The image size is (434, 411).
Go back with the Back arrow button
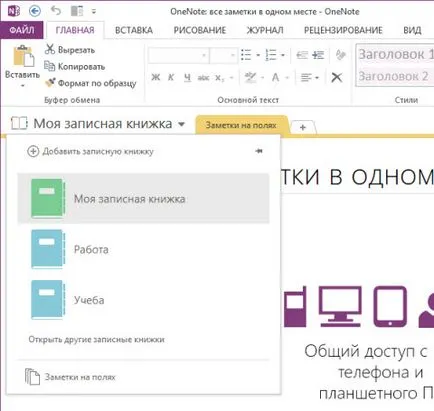[x=35, y=11]
